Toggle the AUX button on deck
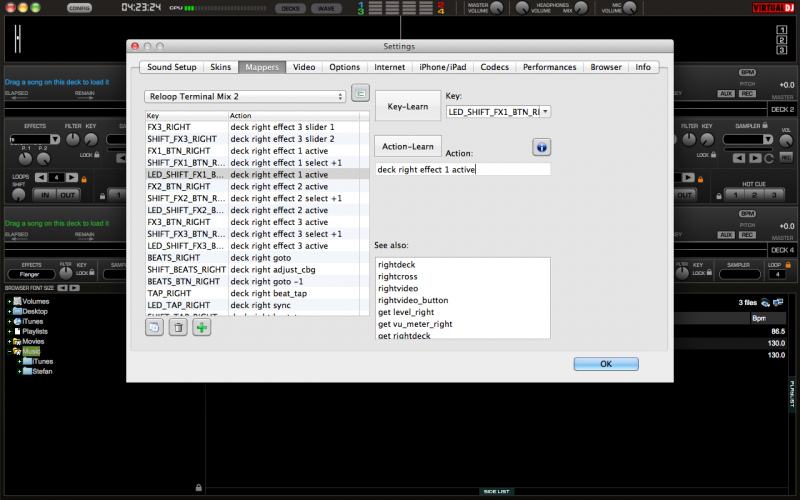Viewport: 800px width, 500px height. pos(725,93)
